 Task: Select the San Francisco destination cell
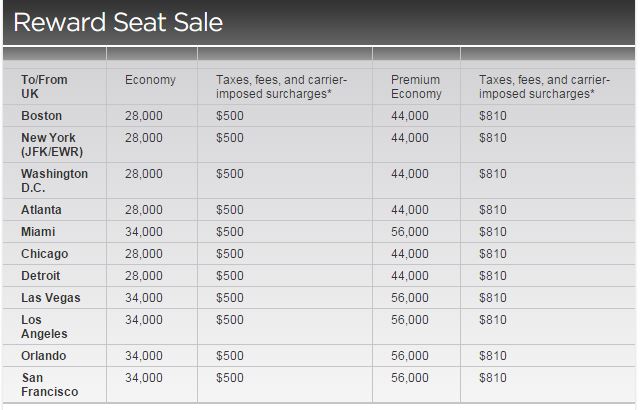pyautogui.click(x=49, y=385)
